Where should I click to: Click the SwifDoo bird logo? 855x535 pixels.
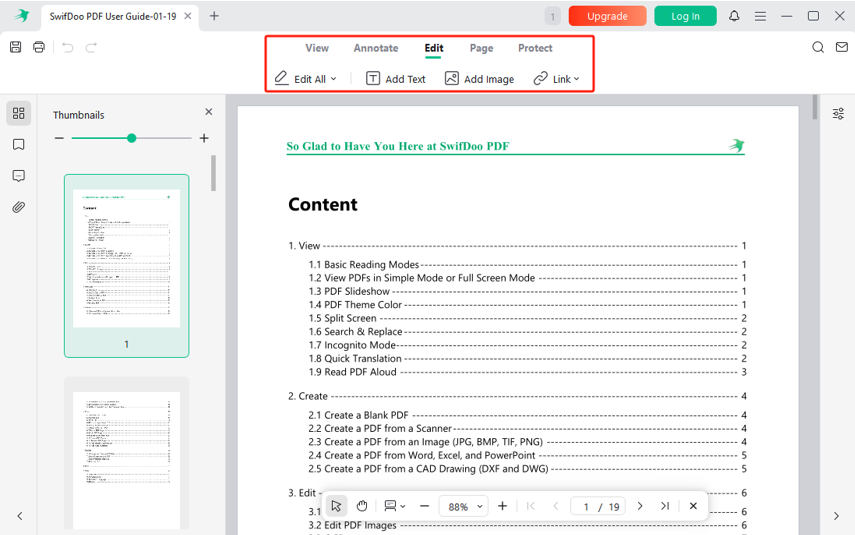22,16
